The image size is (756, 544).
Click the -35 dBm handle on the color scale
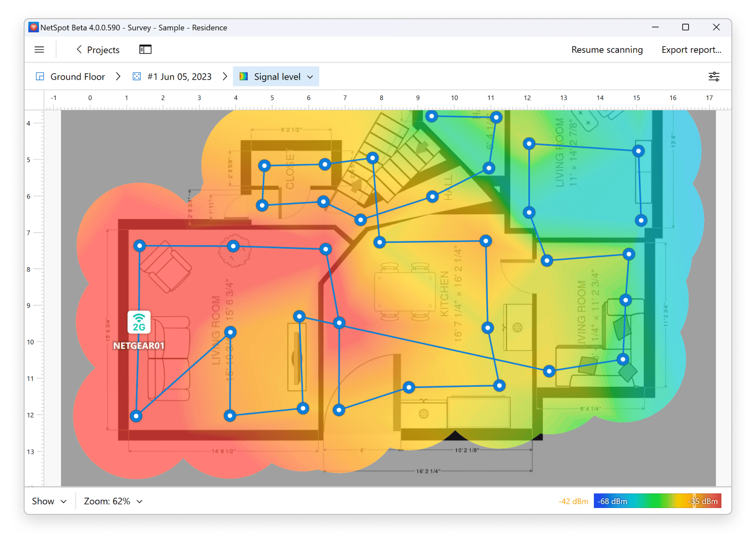click(694, 501)
